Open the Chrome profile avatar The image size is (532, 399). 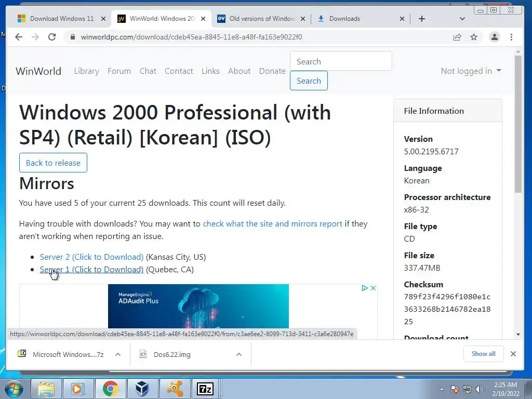[x=495, y=37]
